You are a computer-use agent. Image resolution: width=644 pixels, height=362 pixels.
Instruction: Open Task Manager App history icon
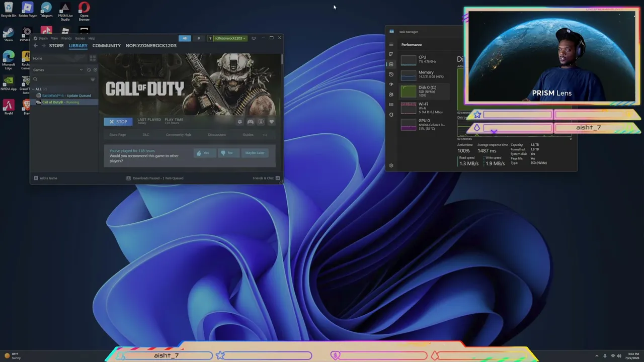[391, 74]
